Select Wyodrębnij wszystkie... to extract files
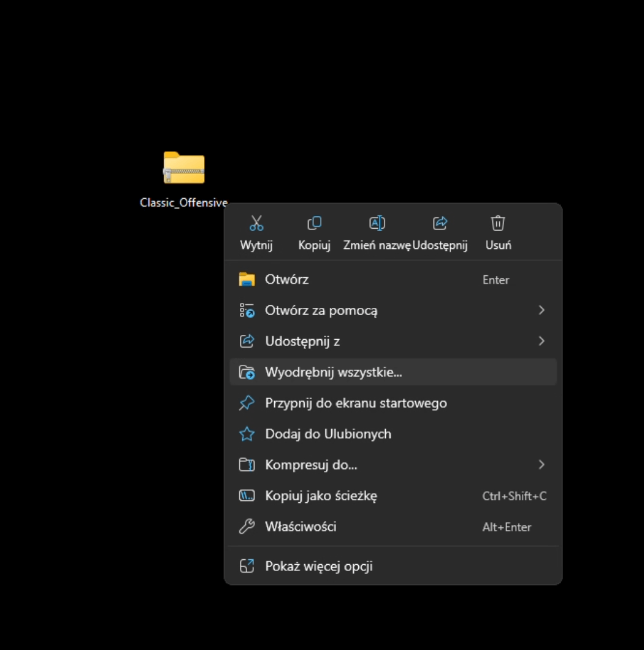 (x=333, y=372)
